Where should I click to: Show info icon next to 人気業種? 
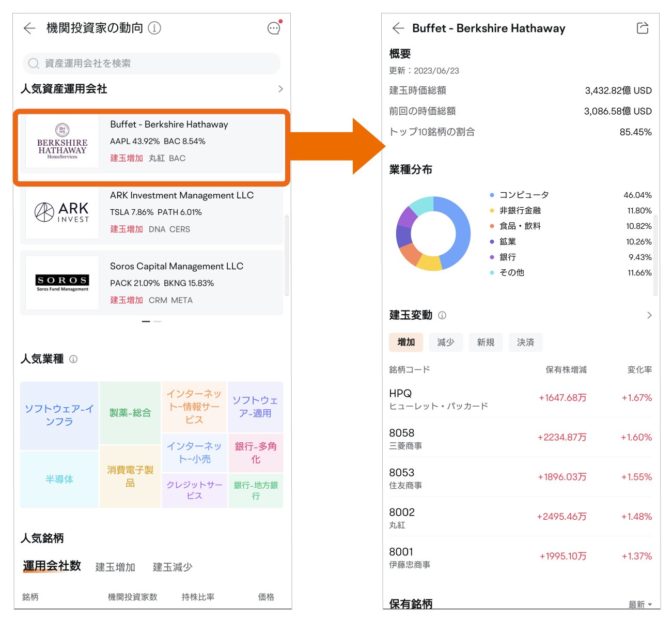click(x=73, y=359)
